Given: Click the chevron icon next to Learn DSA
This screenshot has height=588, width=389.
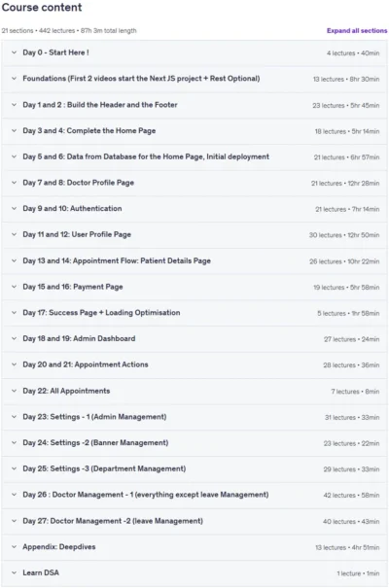Looking at the screenshot, I should point(14,572).
